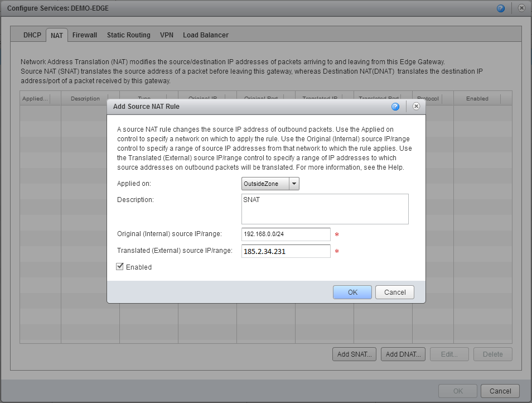This screenshot has width=532, height=403.
Task: Click Cancel in Configure Services window
Action: coord(500,391)
